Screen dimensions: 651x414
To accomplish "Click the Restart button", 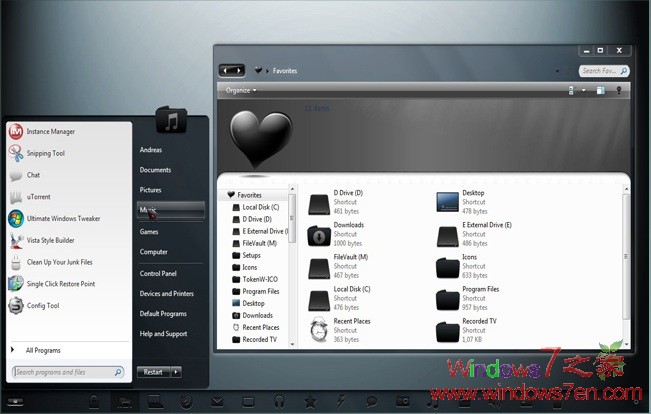I will tap(153, 372).
